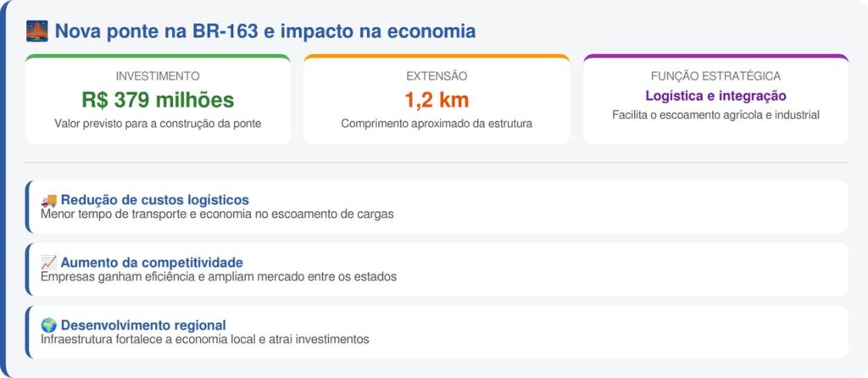Click the 'Logística e integração' heading

tap(715, 96)
